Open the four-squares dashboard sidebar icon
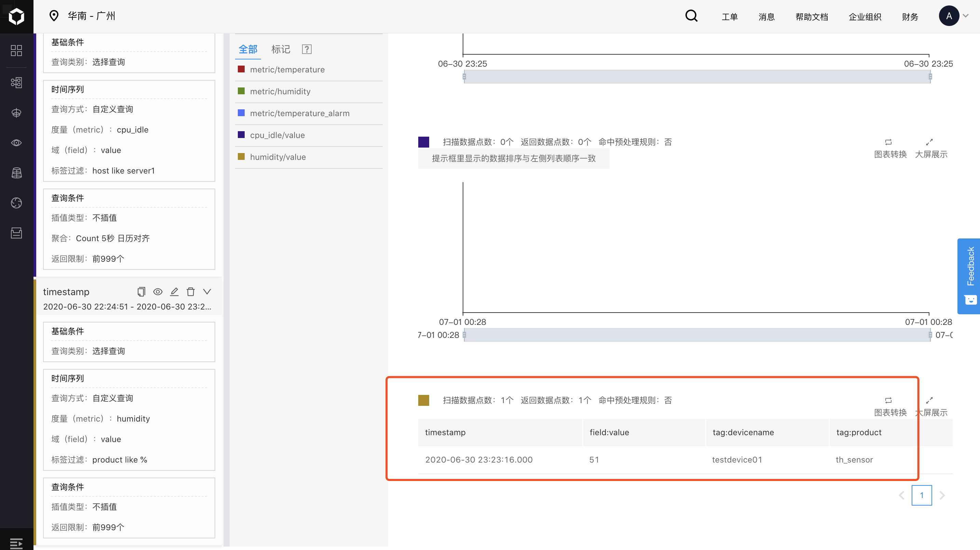 [16, 51]
